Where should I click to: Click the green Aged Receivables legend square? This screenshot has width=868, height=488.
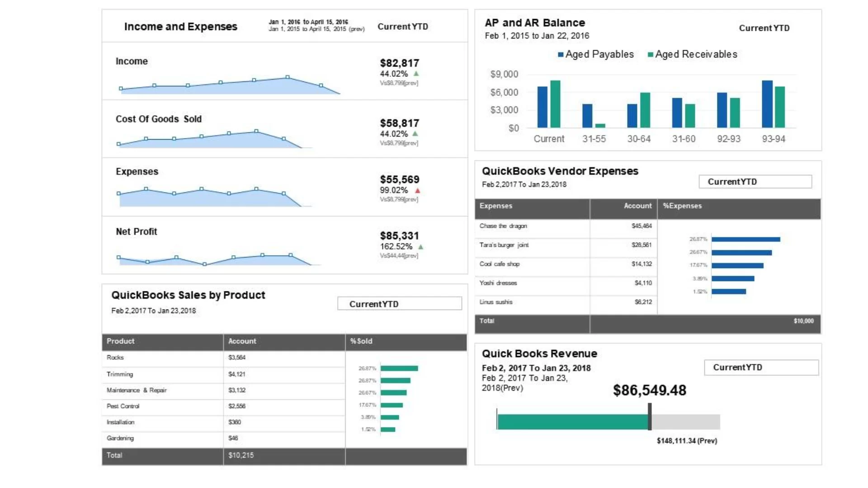point(651,55)
